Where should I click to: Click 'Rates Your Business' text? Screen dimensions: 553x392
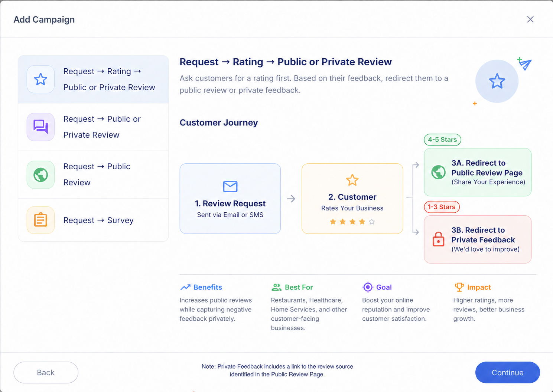[x=352, y=208]
